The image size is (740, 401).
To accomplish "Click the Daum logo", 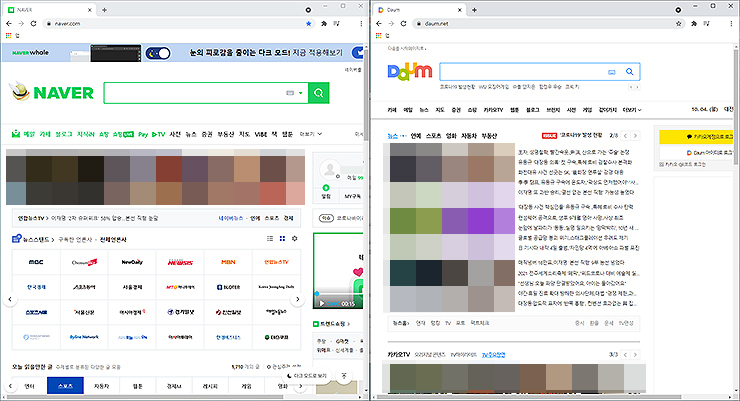I will click(x=410, y=72).
